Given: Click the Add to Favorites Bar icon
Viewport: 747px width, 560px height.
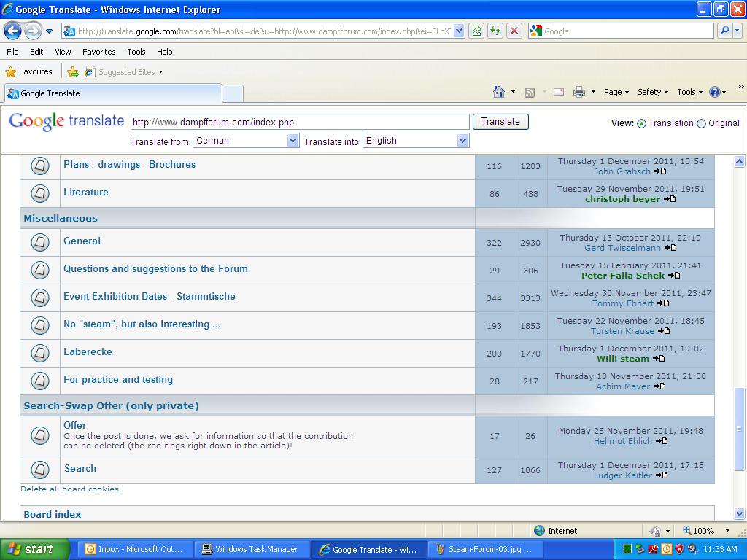Looking at the screenshot, I should pyautogui.click(x=73, y=72).
